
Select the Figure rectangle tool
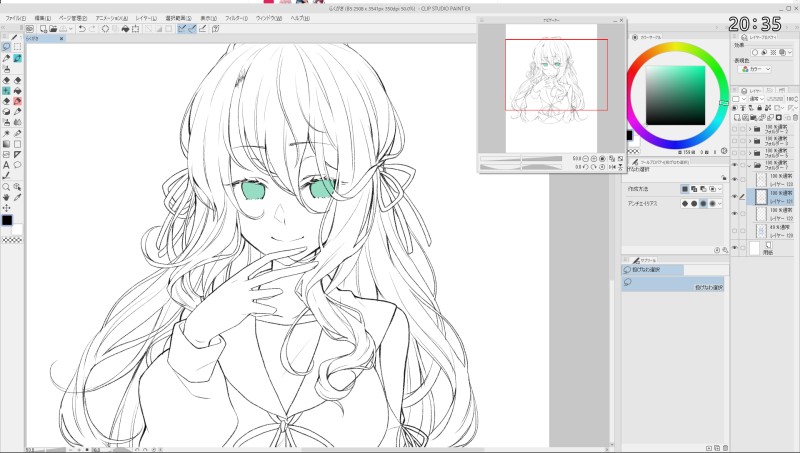17,144
